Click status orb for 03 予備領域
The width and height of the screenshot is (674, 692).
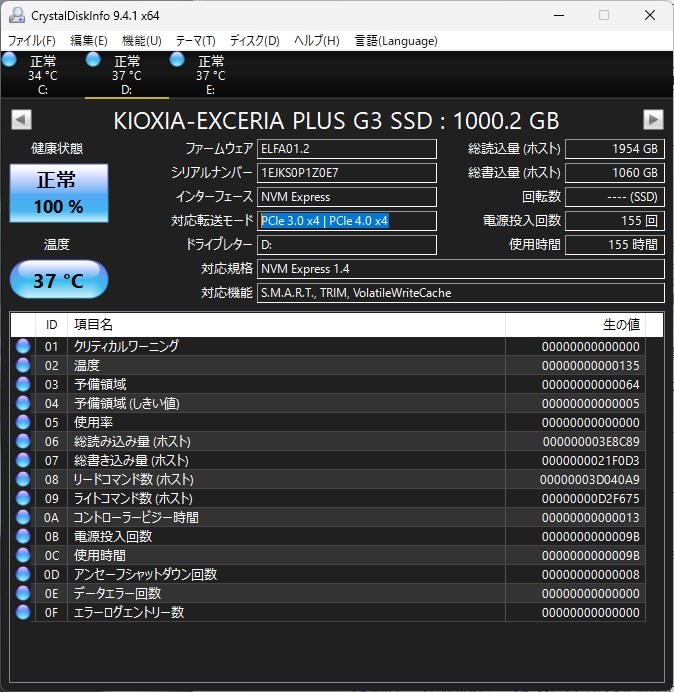point(23,384)
